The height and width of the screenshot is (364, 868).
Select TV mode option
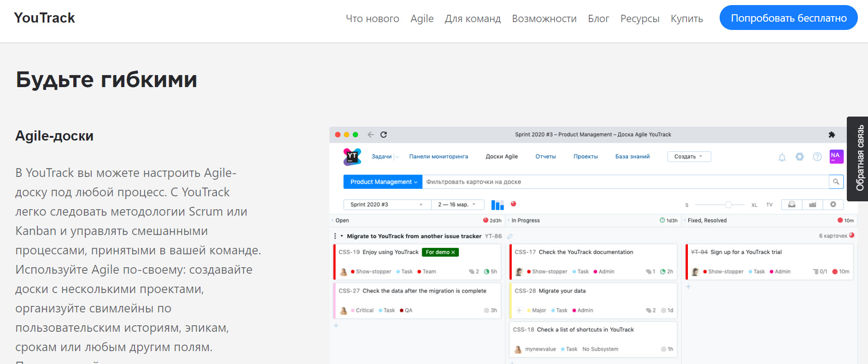click(x=769, y=205)
